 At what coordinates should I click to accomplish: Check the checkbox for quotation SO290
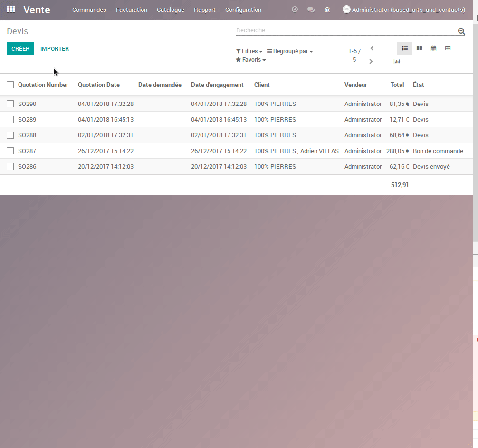[x=10, y=104]
